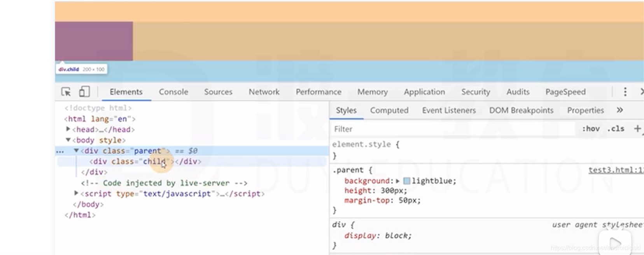Expand background shorthand property arrow
Screen dimensions: 644x255
pyautogui.click(x=397, y=181)
